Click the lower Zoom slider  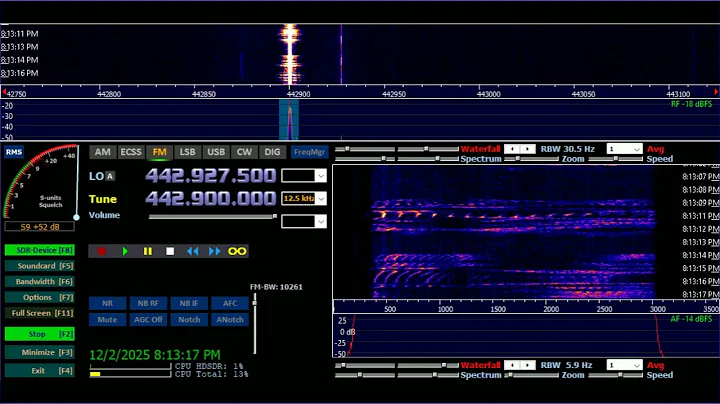pos(531,375)
